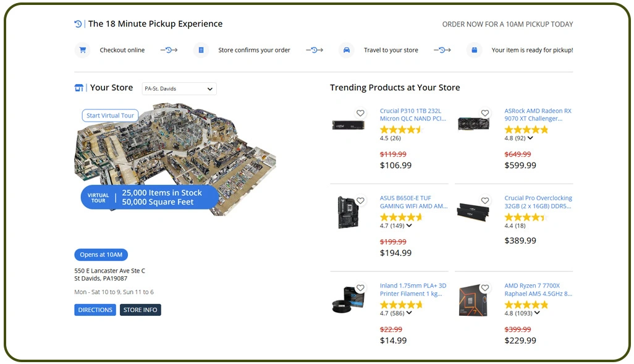Favorite the ASRock AMD Radeon RX 9070 XT
Viewport: 634px width, 364px height.
(484, 113)
